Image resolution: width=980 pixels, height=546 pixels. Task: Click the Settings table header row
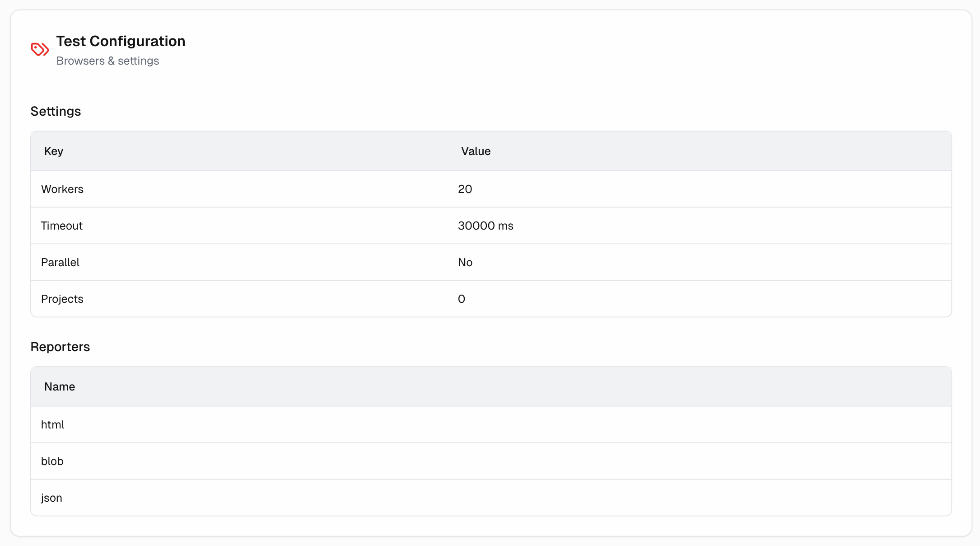271,151
